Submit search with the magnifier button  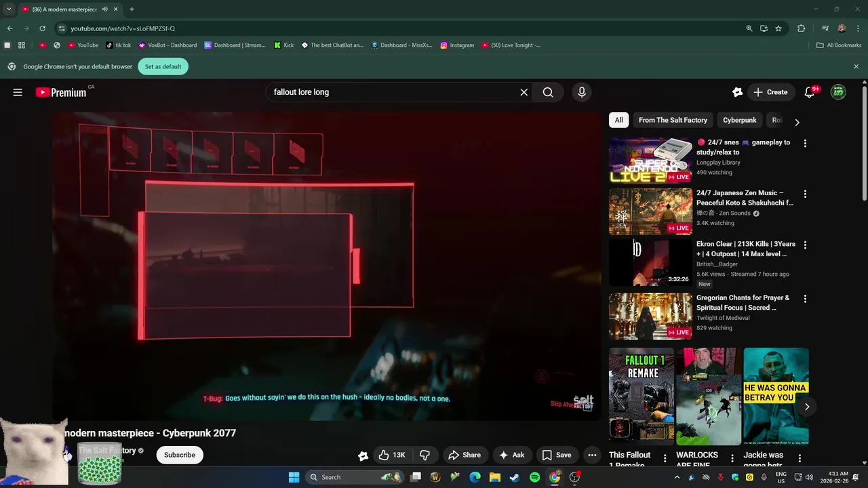pos(548,92)
